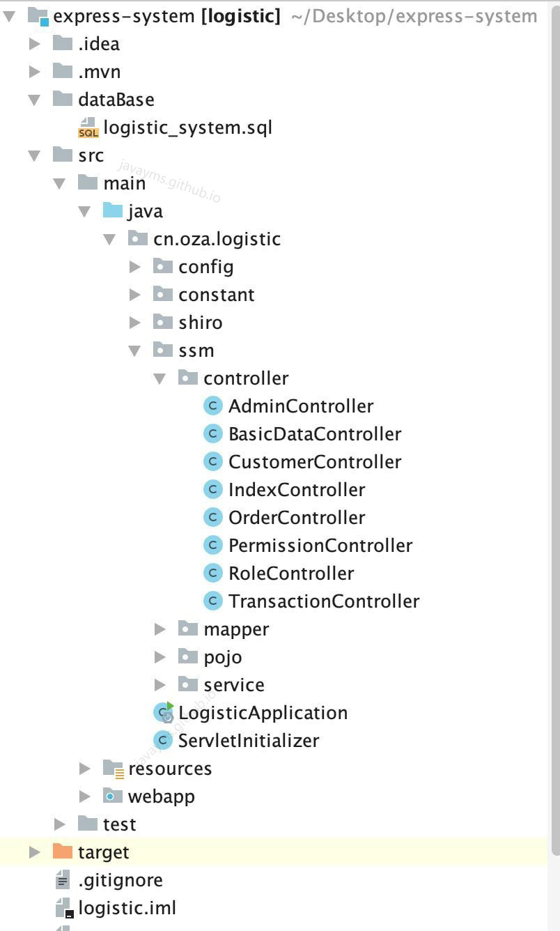This screenshot has height=931, width=560.
Task: Collapse the ssm package
Action: [x=135, y=350]
